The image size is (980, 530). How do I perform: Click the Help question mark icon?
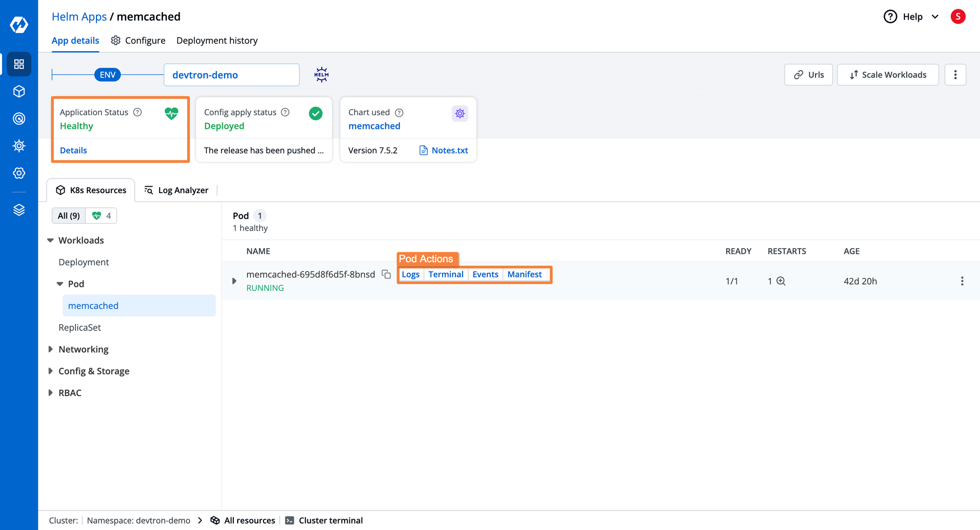point(890,17)
